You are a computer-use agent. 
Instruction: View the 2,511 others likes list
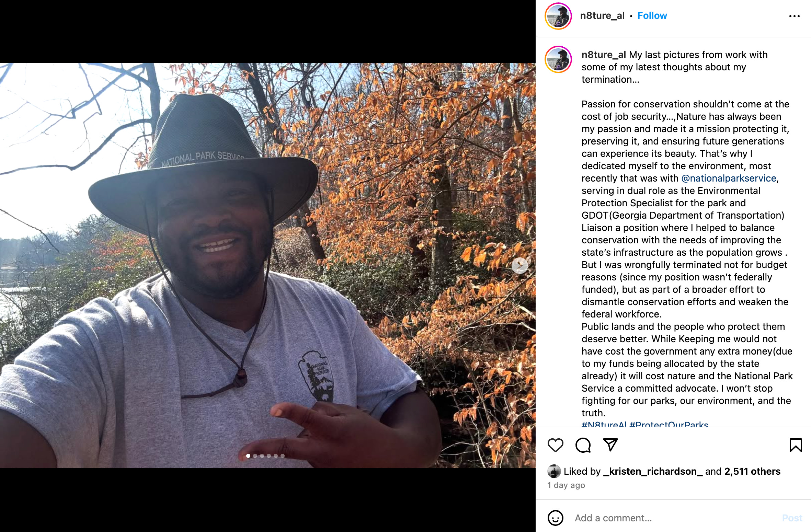pyautogui.click(x=752, y=472)
